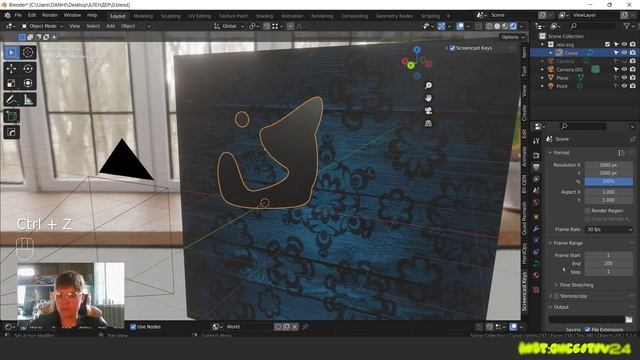Viewport: 640px width, 360px height.
Task: Open the Tool properties wrench-screwdriver icon
Action: (x=536, y=141)
